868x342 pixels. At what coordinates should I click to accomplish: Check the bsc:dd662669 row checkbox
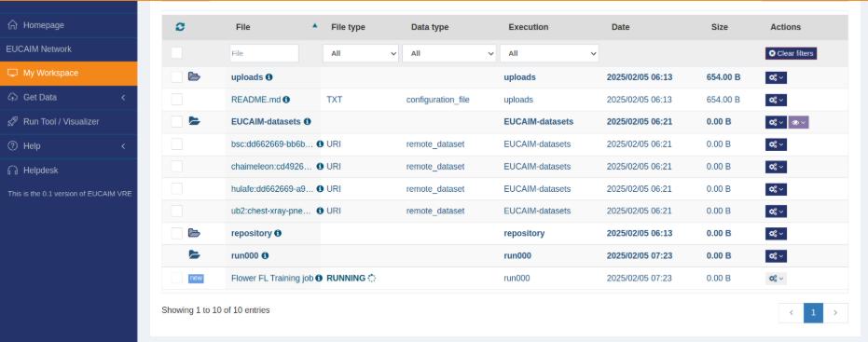pos(176,144)
